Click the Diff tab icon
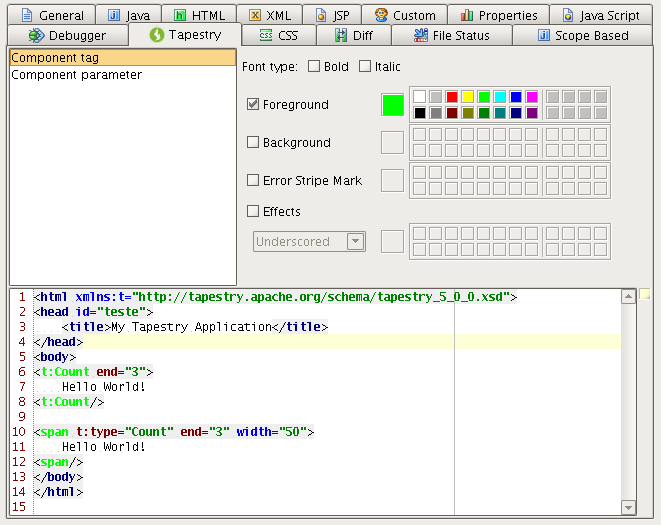The image size is (661, 525). (341, 36)
